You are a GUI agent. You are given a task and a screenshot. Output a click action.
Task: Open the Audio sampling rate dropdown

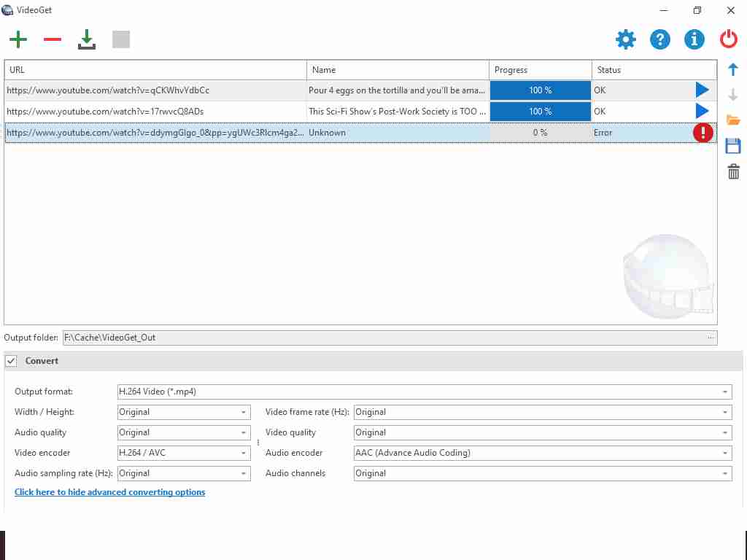(x=184, y=473)
